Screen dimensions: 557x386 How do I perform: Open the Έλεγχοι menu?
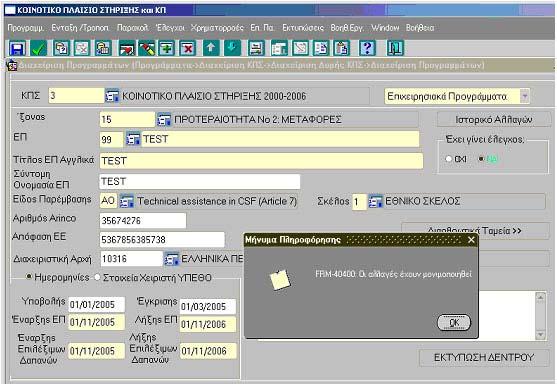pyautogui.click(x=170, y=28)
